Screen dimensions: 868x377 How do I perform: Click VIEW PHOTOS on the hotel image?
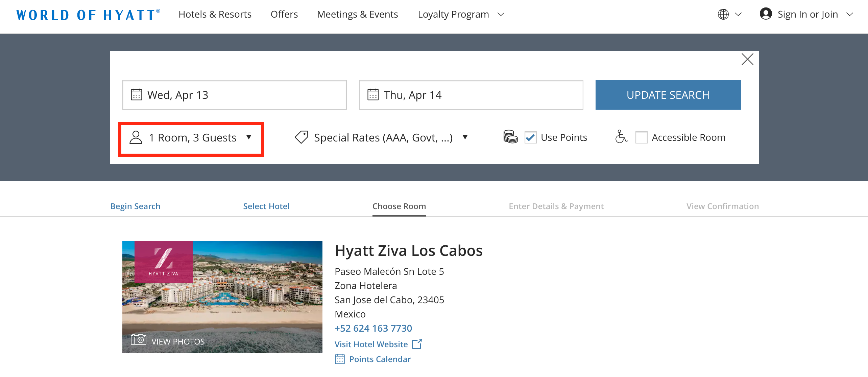(178, 341)
